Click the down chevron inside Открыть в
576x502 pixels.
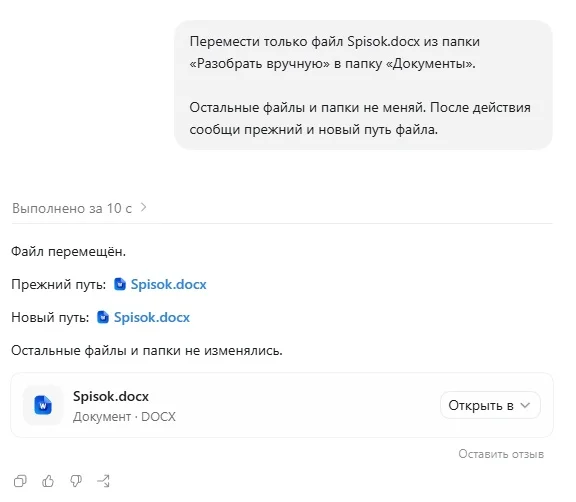(525, 405)
